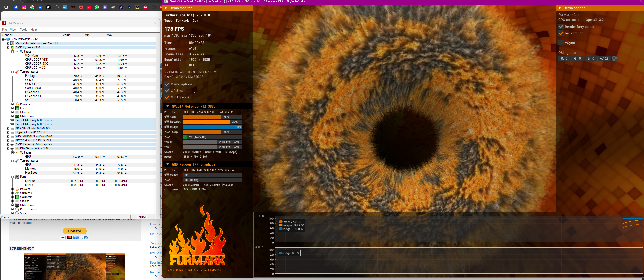Click the HWMonitor title bar app icon
The width and height of the screenshot is (644, 280).
pyautogui.click(x=4, y=23)
